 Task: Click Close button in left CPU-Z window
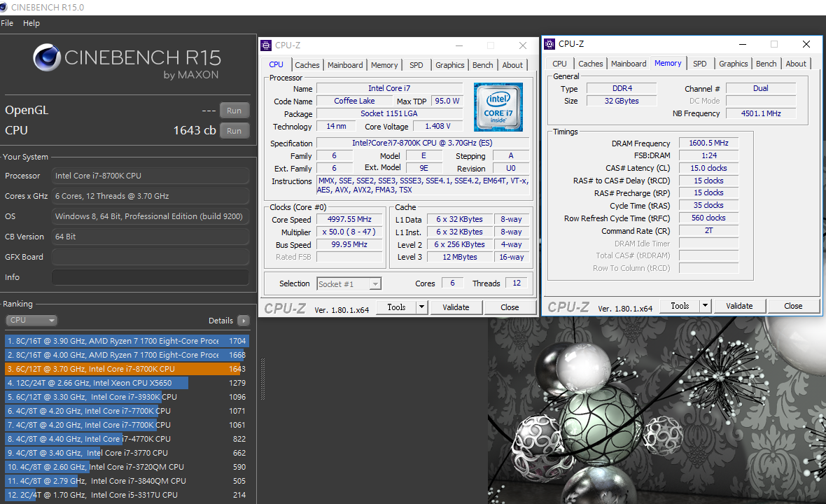click(x=510, y=307)
